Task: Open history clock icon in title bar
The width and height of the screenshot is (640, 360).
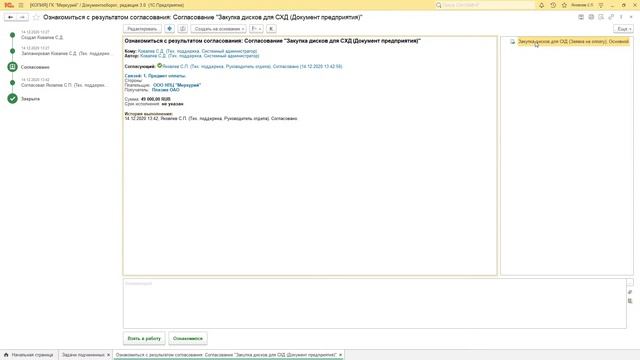Action: click(x=553, y=5)
